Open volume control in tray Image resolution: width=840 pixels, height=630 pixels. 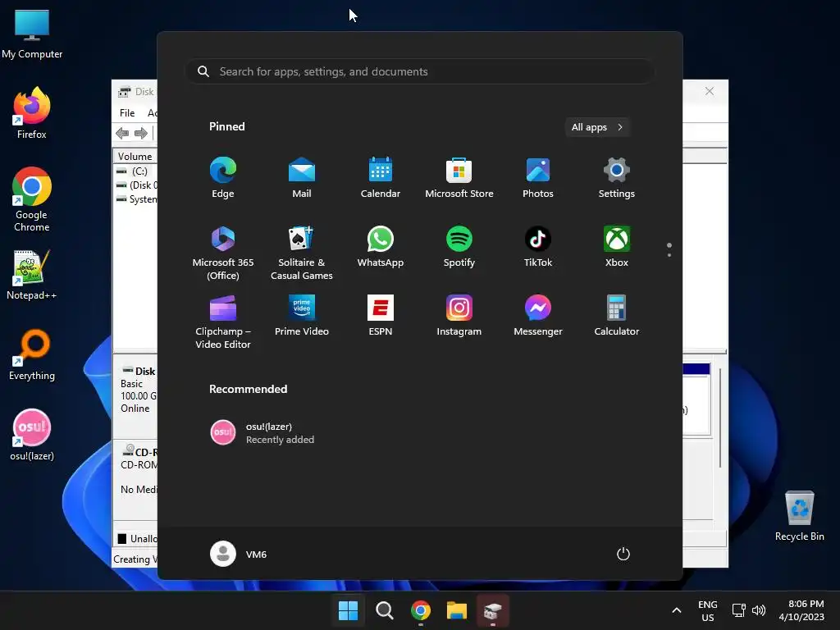coord(759,610)
